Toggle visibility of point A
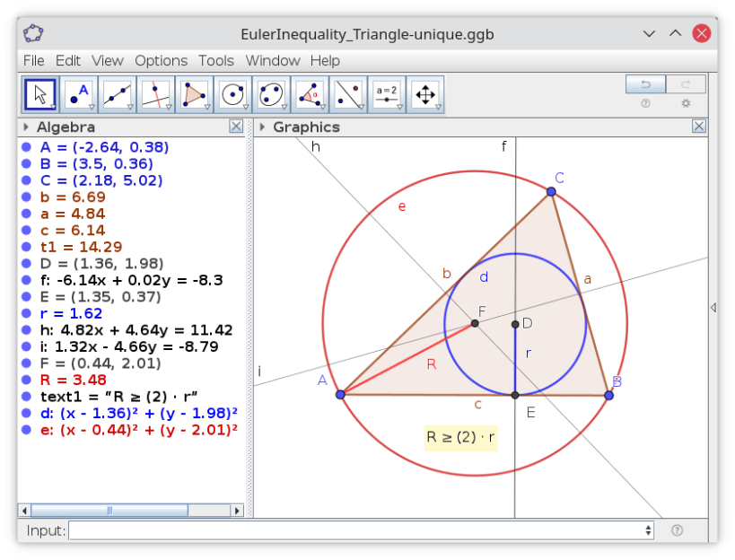This screenshot has width=735, height=560. pyautogui.click(x=26, y=147)
